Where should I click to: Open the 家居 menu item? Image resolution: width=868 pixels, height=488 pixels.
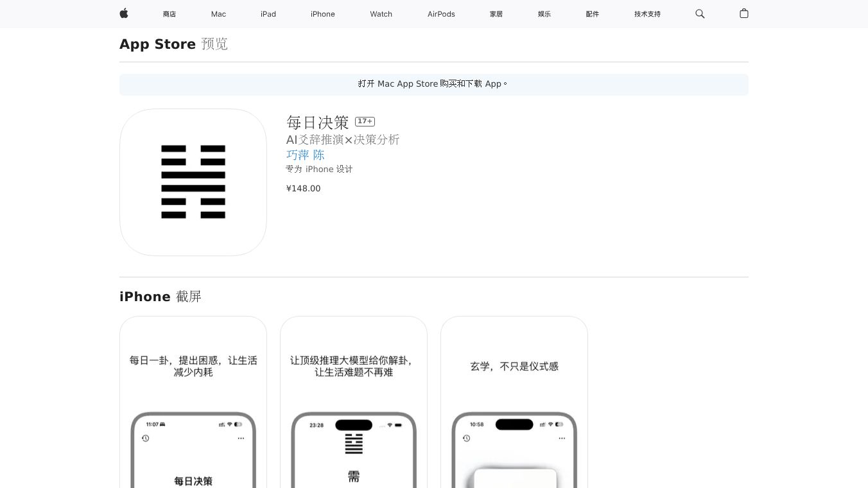pyautogui.click(x=496, y=14)
